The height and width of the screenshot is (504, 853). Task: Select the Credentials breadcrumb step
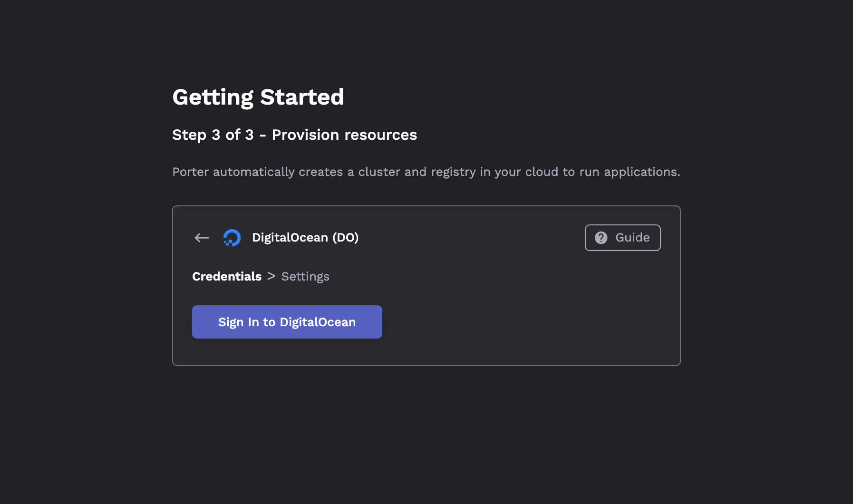tap(227, 276)
